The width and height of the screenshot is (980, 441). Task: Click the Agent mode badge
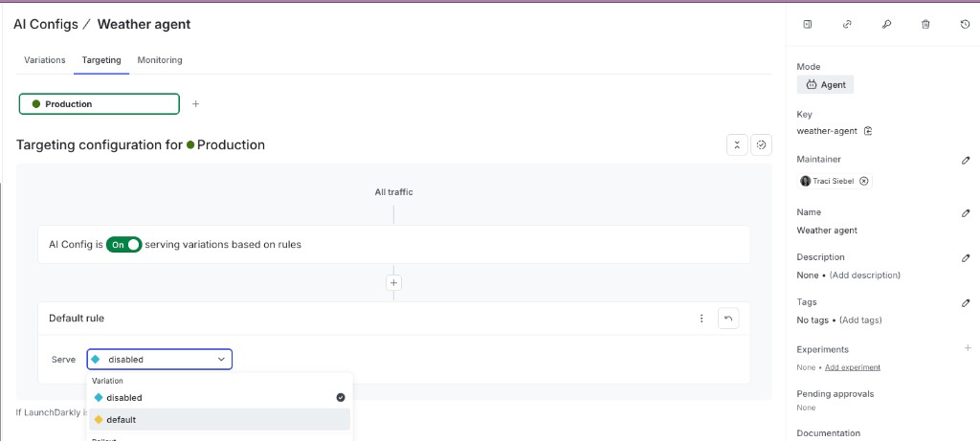tap(825, 84)
